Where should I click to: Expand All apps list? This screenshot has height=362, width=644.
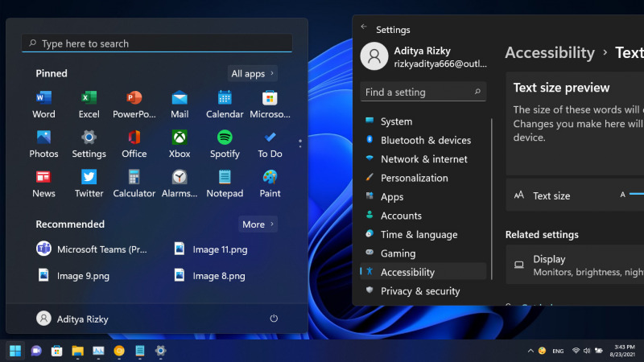tap(253, 73)
